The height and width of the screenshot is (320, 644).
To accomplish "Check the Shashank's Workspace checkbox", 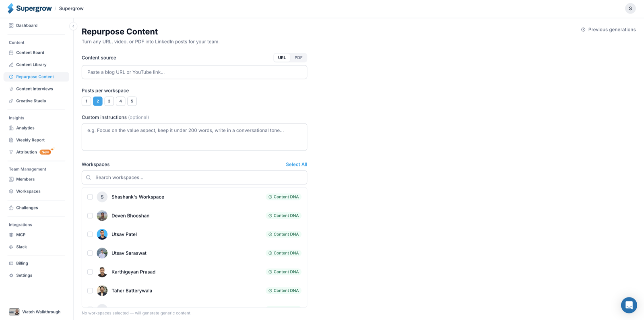I will [x=90, y=197].
